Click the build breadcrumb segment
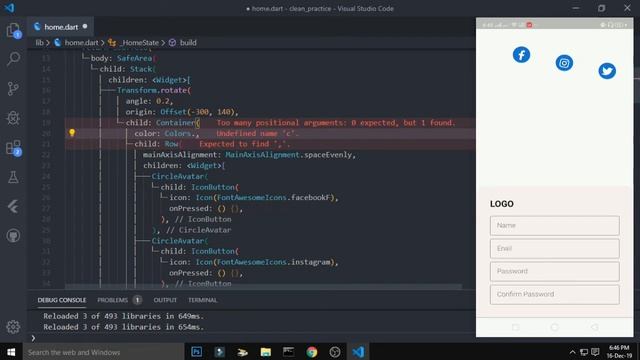 tap(188, 42)
